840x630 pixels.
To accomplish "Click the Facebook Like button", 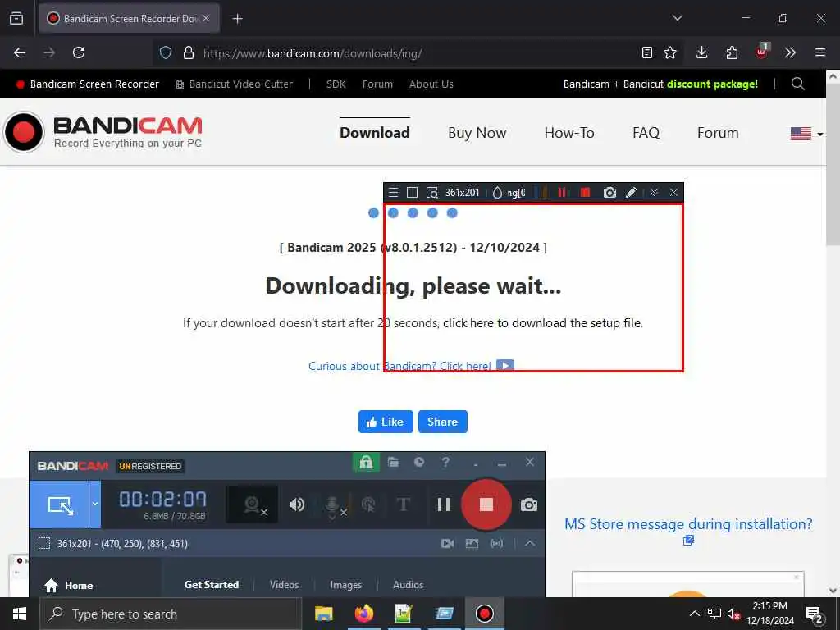I will click(386, 422).
